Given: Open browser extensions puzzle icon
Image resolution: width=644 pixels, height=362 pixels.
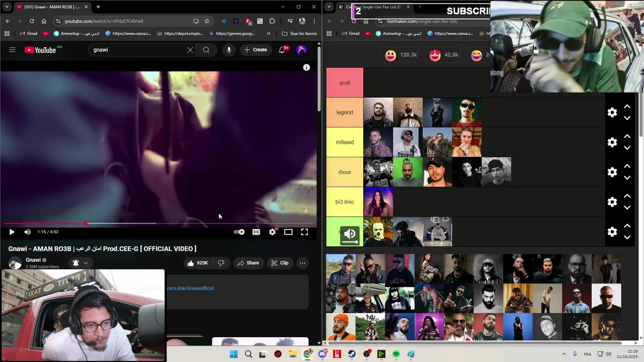Looking at the screenshot, I should click(x=272, y=21).
